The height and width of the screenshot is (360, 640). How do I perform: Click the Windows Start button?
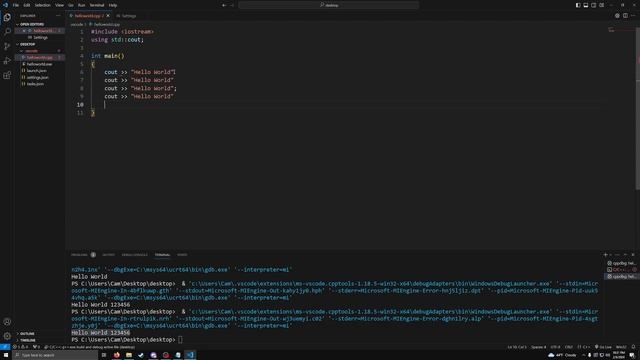(6, 355)
